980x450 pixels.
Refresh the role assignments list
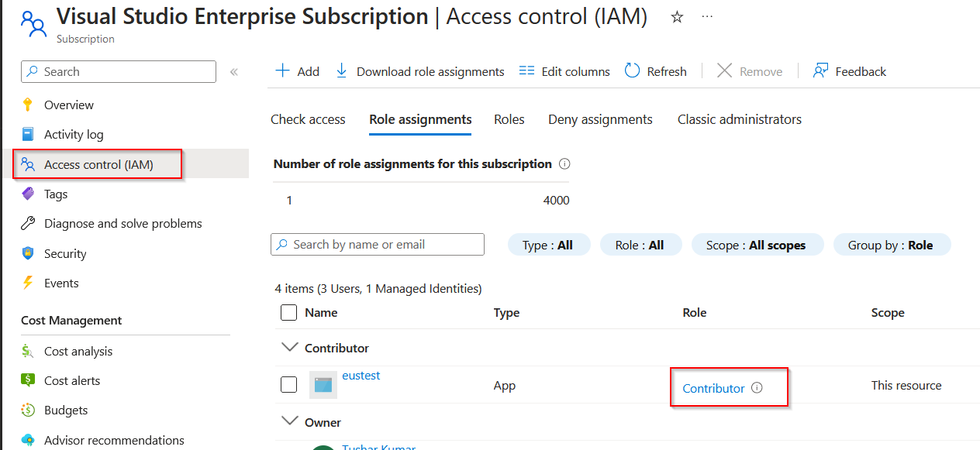[x=656, y=71]
